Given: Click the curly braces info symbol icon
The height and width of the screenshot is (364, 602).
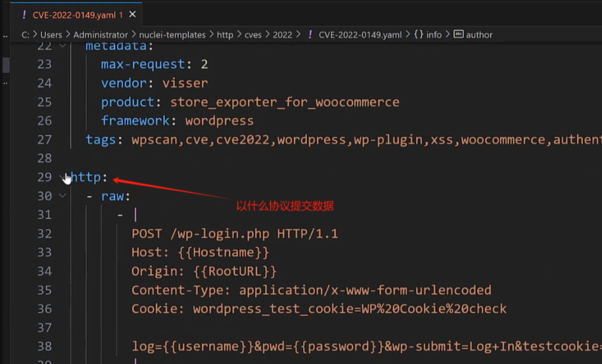Looking at the screenshot, I should tap(419, 35).
